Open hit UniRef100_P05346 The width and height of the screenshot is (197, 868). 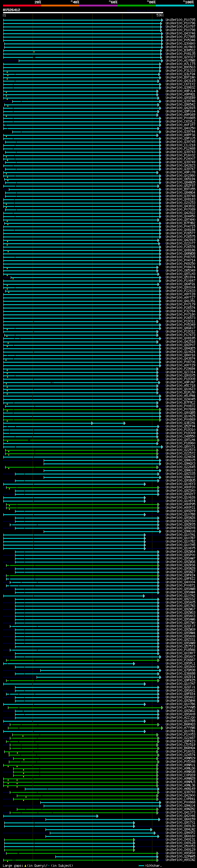pos(180,40)
